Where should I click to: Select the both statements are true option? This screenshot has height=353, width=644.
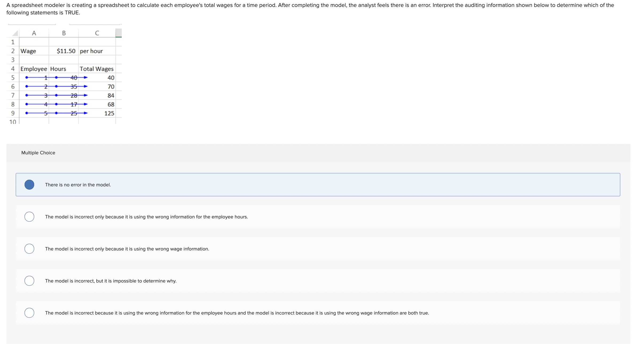tap(29, 313)
